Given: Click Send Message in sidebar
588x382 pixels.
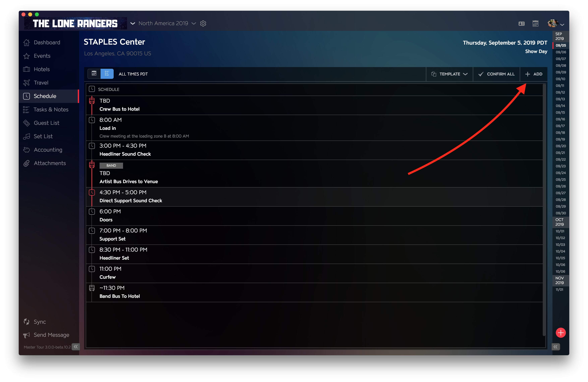Looking at the screenshot, I should point(46,335).
